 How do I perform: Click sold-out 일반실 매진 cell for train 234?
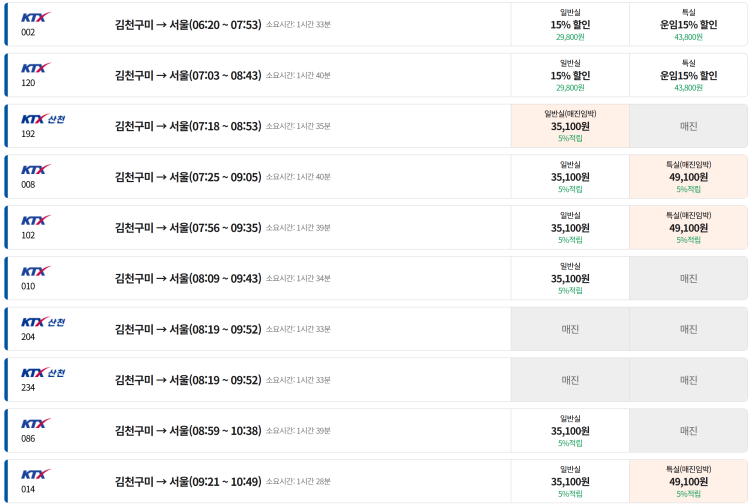coord(570,380)
